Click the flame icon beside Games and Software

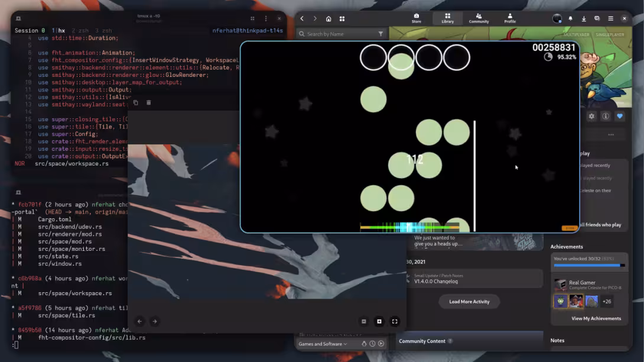click(364, 344)
